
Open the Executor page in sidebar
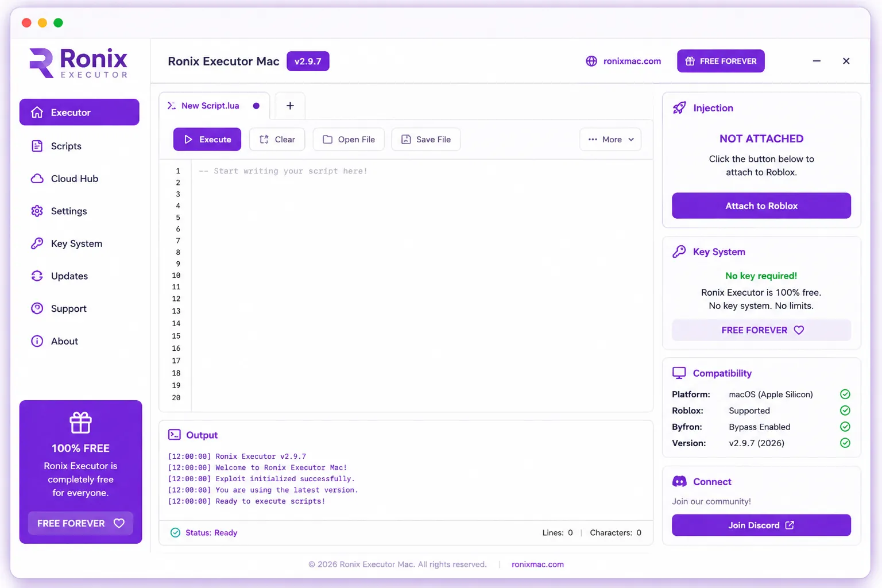tap(79, 112)
